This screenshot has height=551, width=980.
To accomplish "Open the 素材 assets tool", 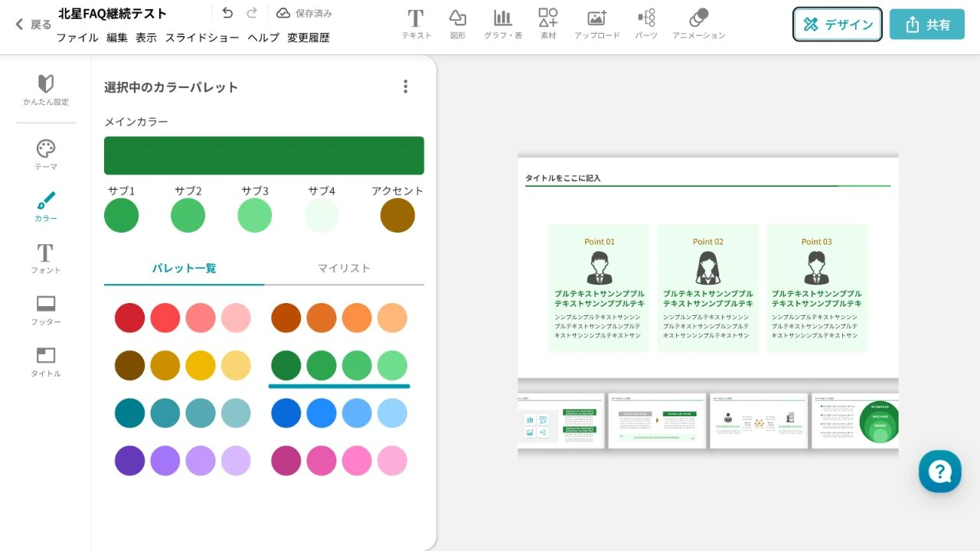I will click(548, 18).
